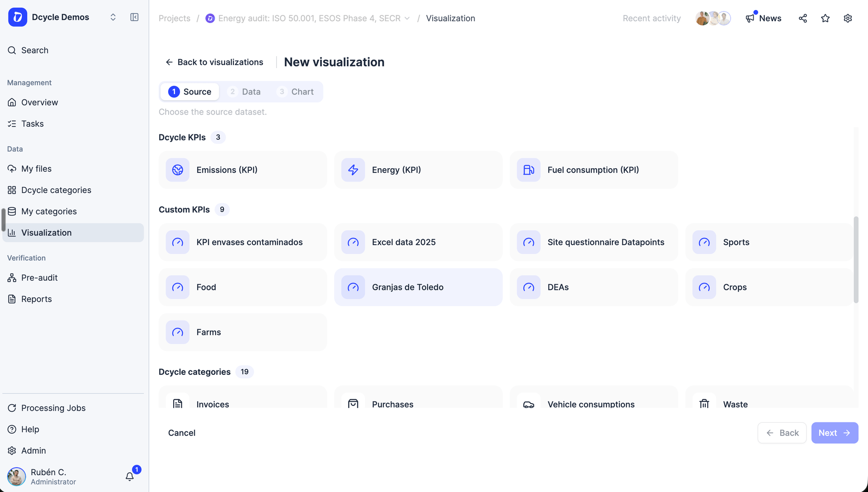Viewport: 868px width, 492px height.
Task: Star this project as favorite
Action: [x=826, y=18]
